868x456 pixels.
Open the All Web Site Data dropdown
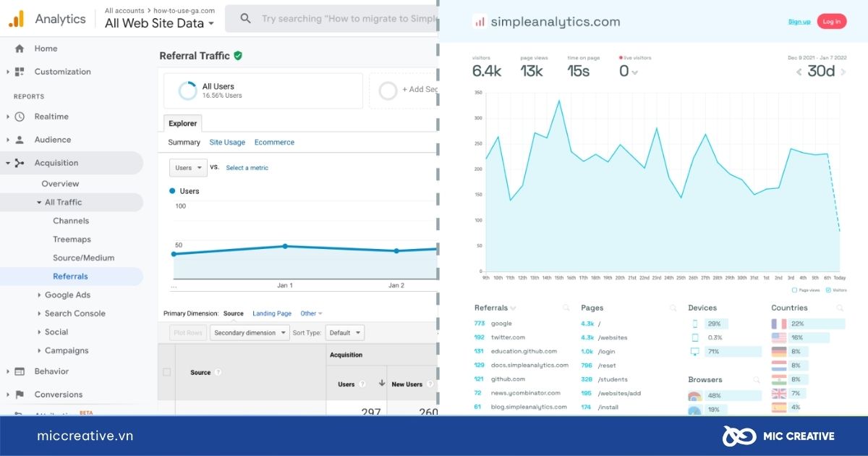coord(159,23)
